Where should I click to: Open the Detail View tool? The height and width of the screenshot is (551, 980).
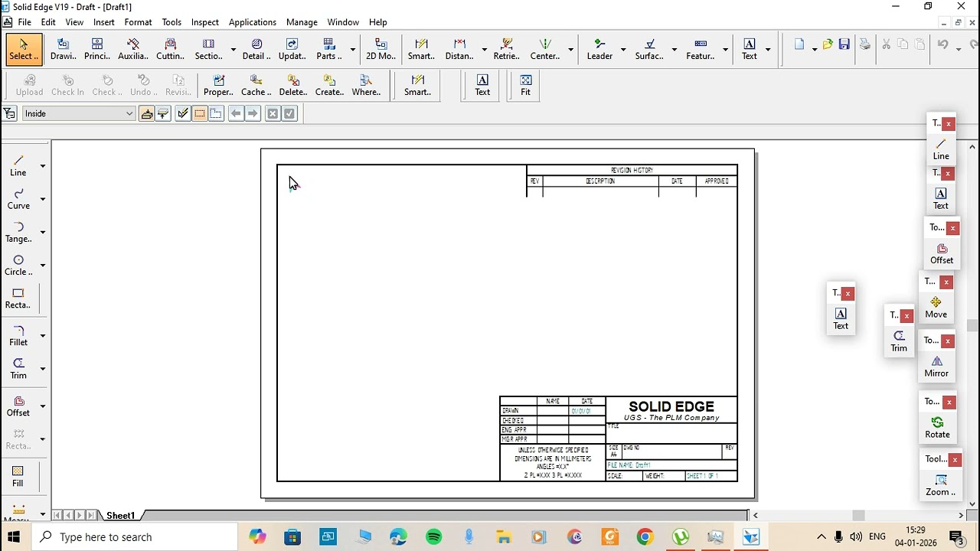pos(256,50)
